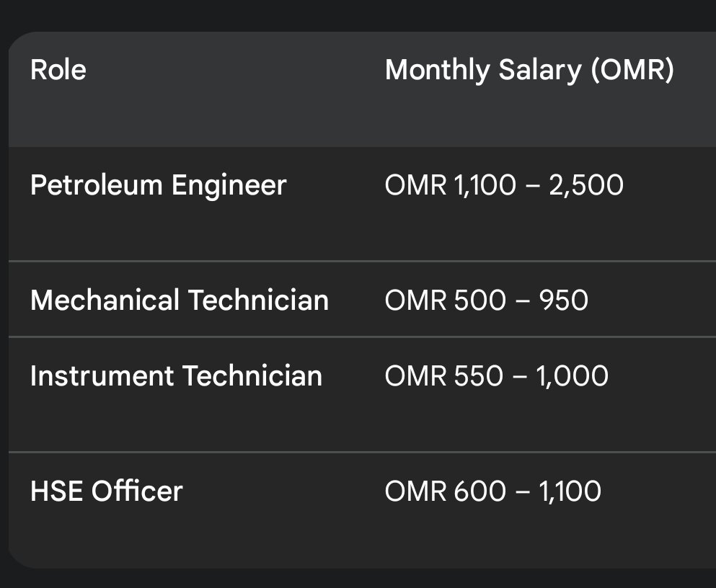The height and width of the screenshot is (588, 716).
Task: Click the word Instrument in the table
Action: [102, 375]
